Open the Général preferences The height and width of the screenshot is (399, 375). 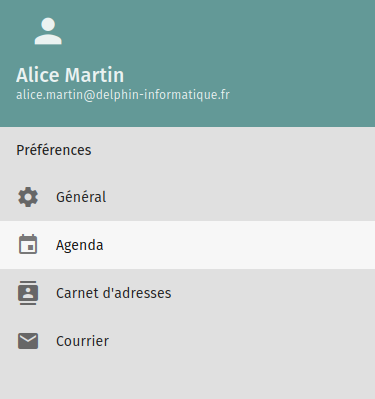pyautogui.click(x=187, y=197)
